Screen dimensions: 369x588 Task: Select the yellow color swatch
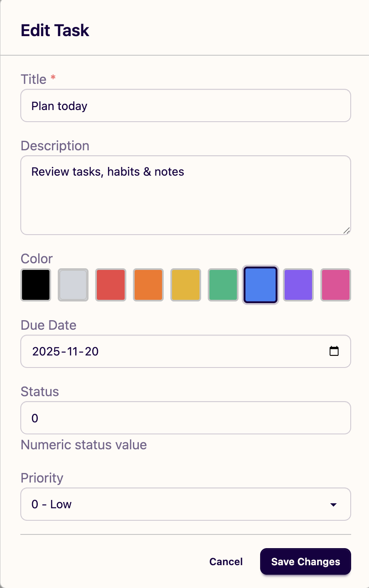pyautogui.click(x=185, y=285)
